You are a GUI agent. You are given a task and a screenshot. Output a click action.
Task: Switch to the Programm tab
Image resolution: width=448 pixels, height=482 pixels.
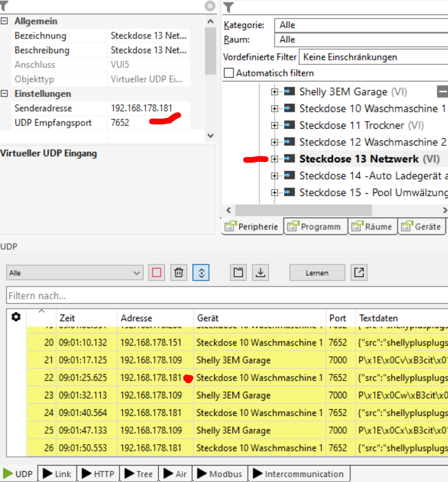[x=315, y=227]
